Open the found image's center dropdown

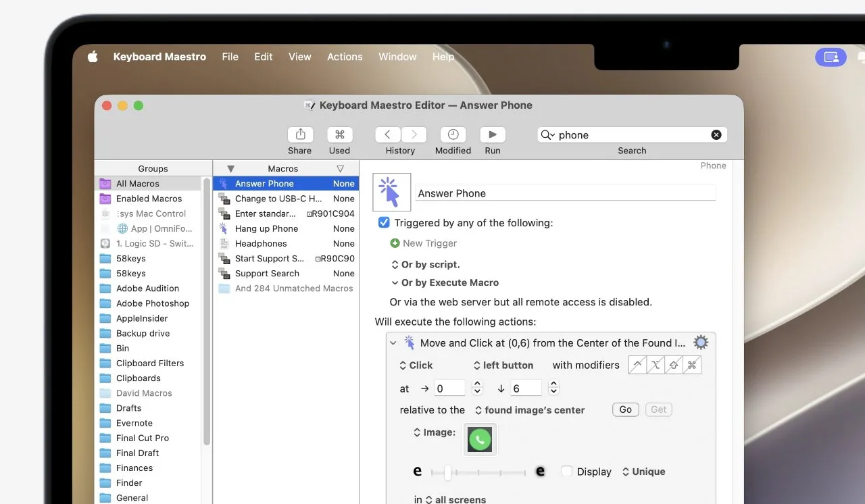pos(530,410)
